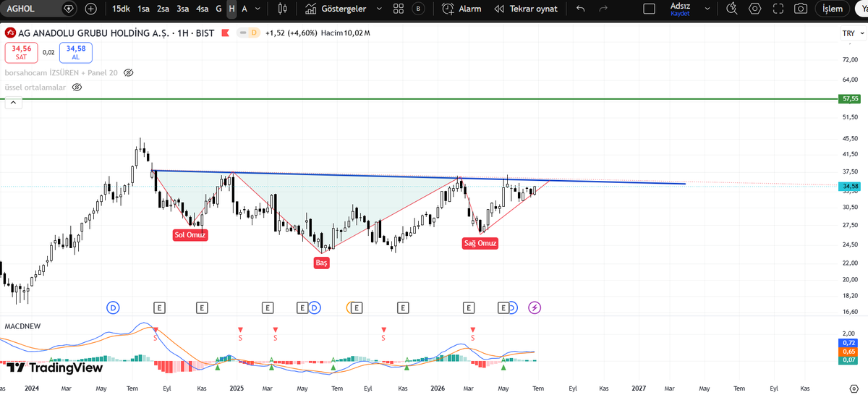
Task: Open the D dividend marker near May 2024
Action: click(113, 308)
